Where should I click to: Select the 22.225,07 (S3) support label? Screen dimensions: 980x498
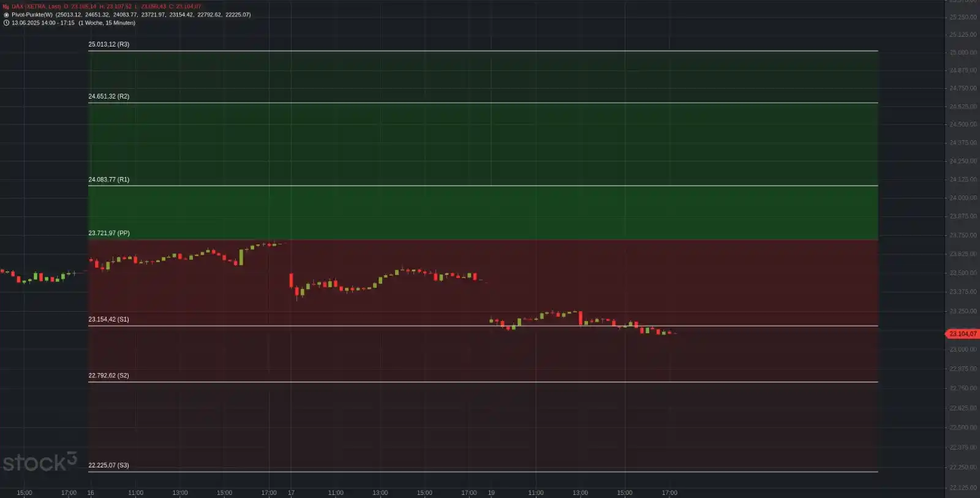click(108, 465)
